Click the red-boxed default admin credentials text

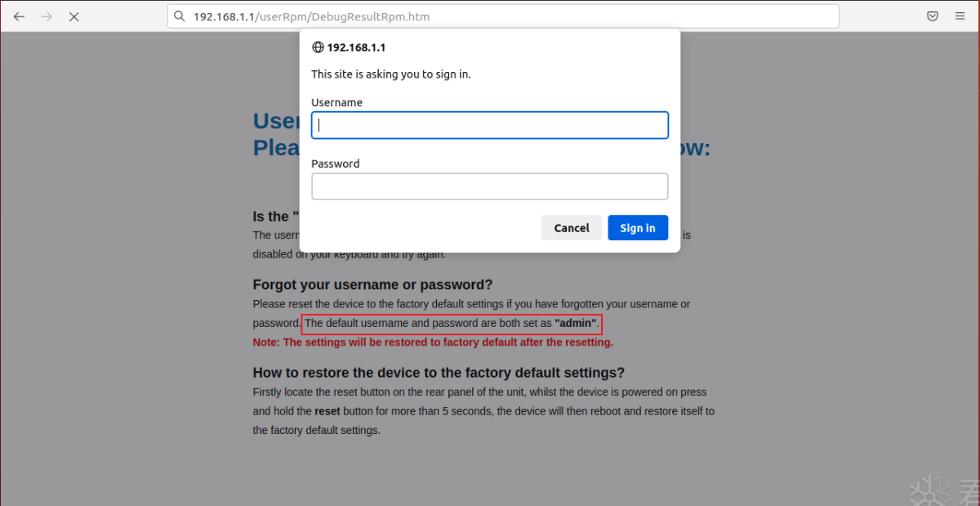pos(452,324)
